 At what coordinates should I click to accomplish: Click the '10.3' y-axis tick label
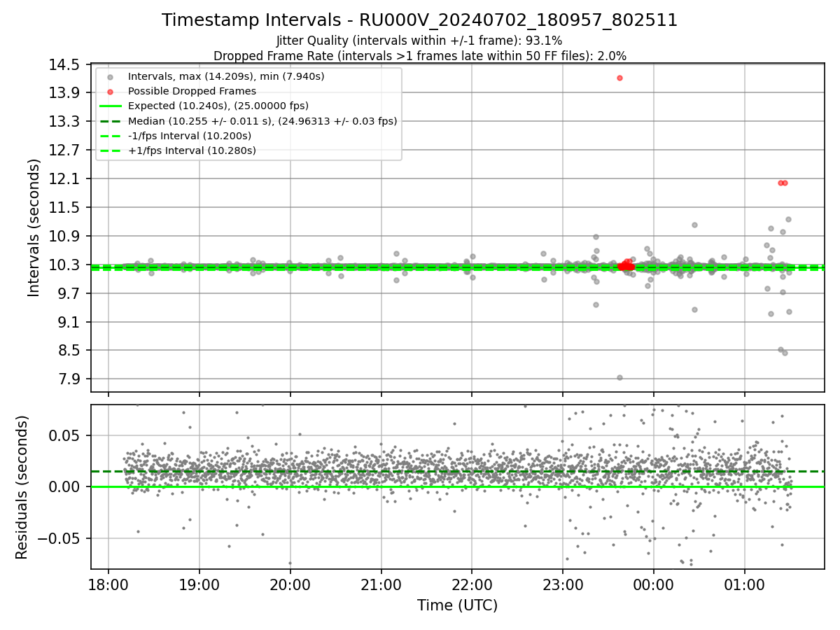point(65,265)
